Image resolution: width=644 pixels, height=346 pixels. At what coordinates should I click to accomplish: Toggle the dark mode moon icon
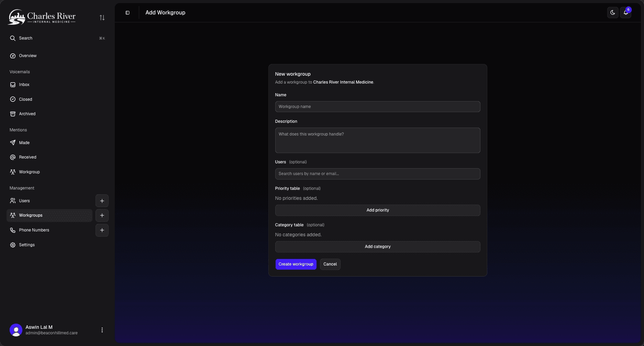[613, 13]
